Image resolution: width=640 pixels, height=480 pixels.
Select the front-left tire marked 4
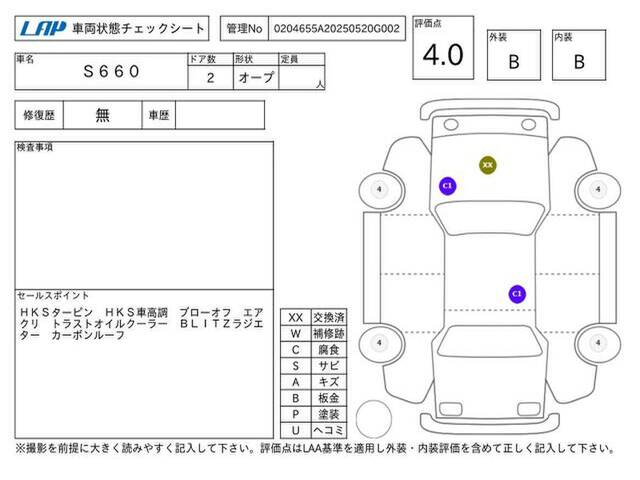[380, 190]
